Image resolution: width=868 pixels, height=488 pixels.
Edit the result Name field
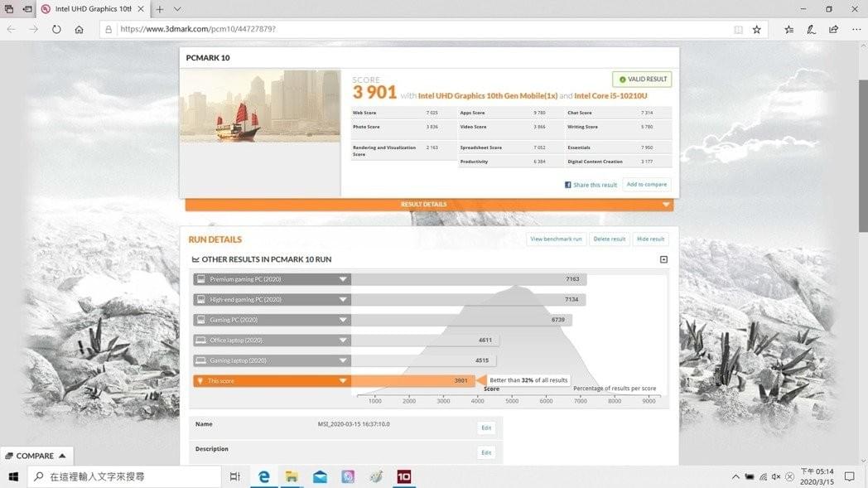pos(486,428)
